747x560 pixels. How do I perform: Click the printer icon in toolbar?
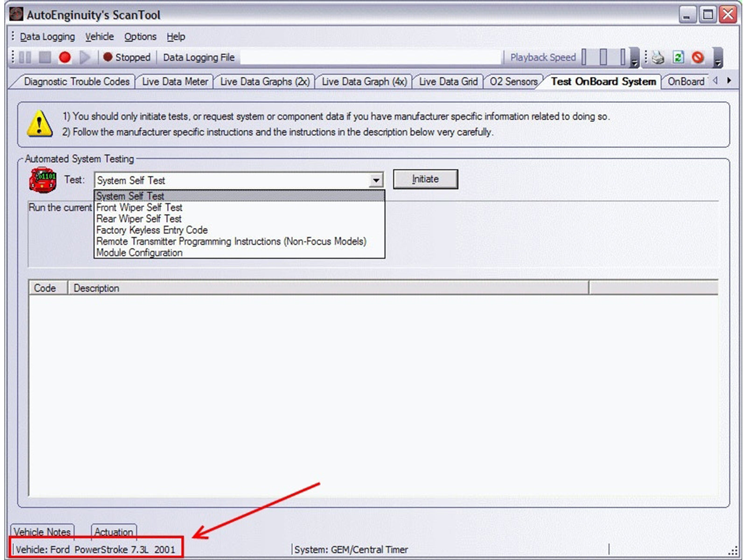[x=658, y=57]
